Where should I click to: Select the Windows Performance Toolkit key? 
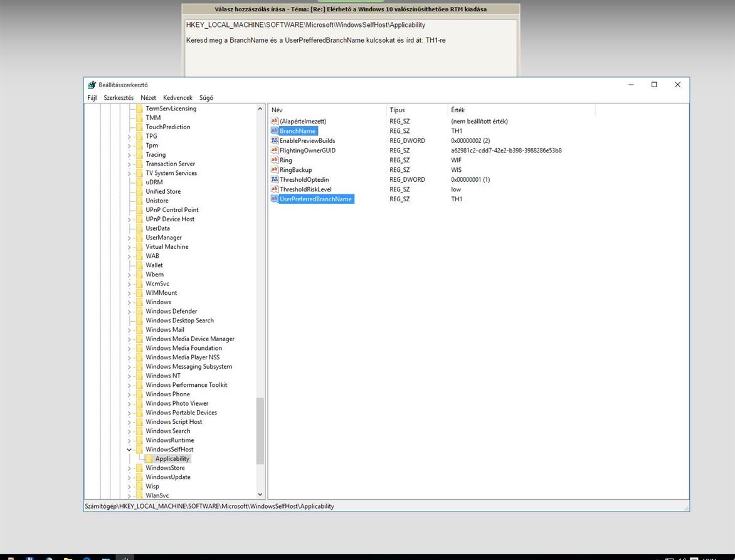[186, 385]
